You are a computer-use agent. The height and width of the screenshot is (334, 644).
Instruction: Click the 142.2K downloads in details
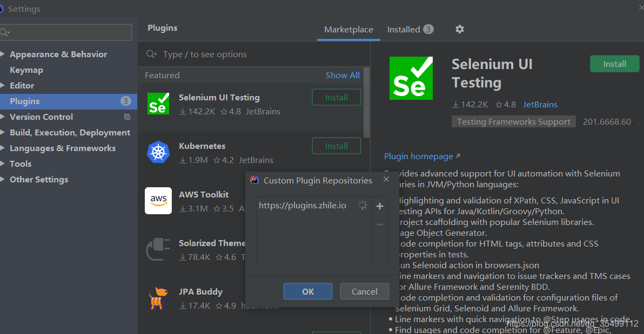click(470, 104)
